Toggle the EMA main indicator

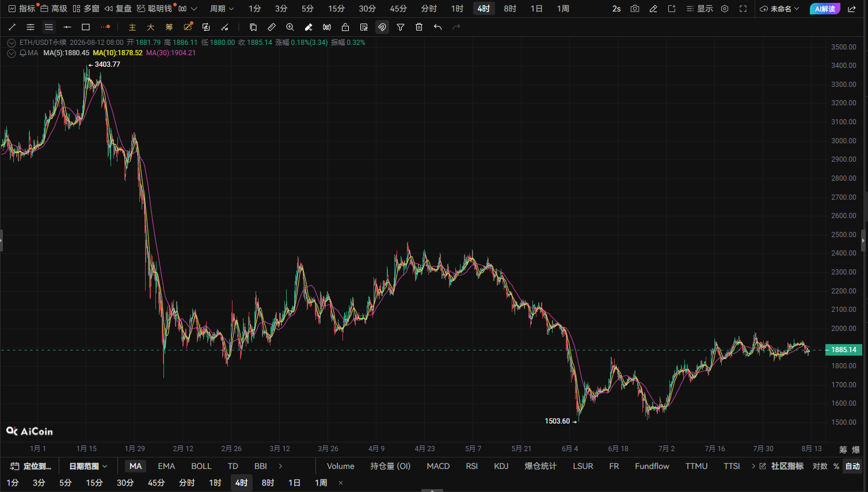point(166,466)
